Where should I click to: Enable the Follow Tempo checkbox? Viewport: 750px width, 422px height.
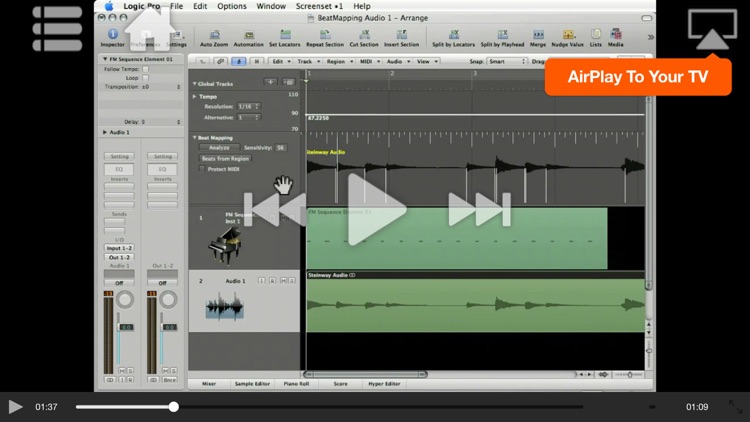[145, 69]
